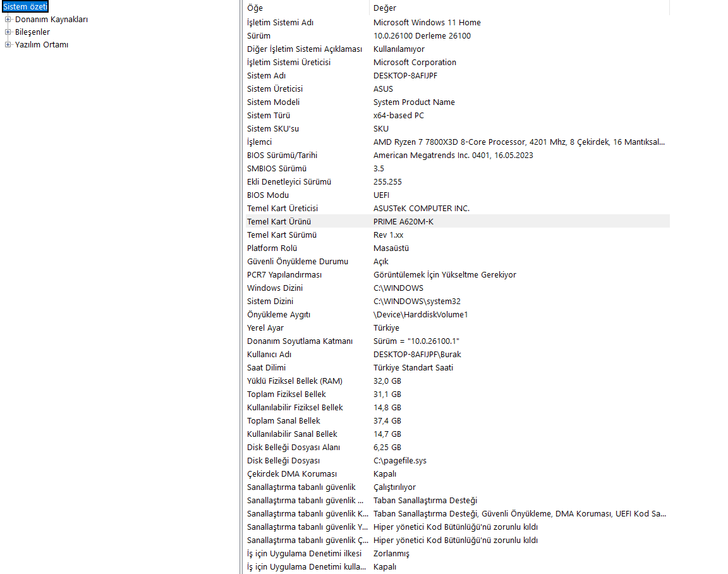Click the DESKTOP-8AFIJPF\Burak user value

tap(417, 355)
